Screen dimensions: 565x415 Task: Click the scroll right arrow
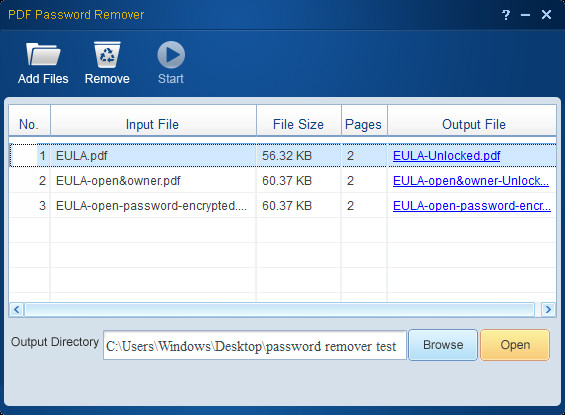(548, 309)
